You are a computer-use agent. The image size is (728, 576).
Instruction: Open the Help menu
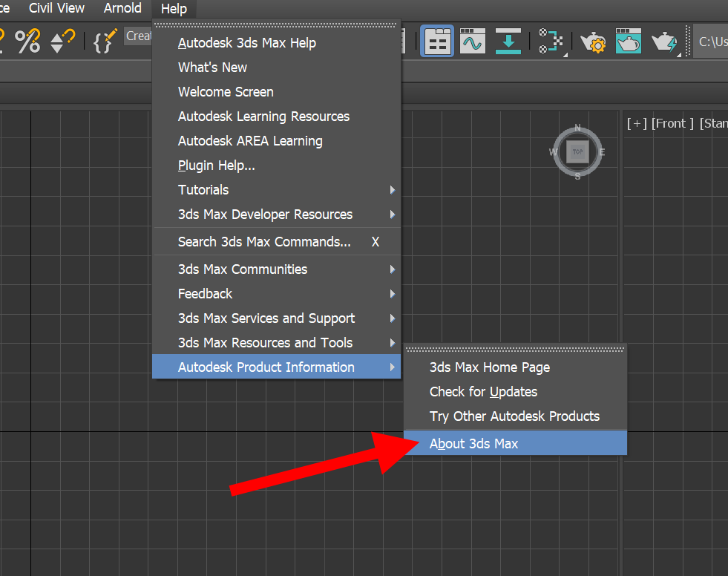tap(174, 8)
